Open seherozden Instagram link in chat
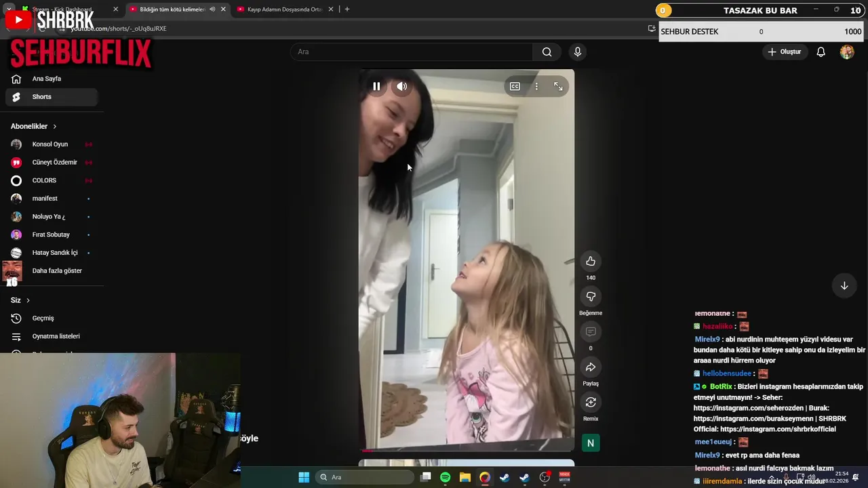868x488 pixels. [749, 408]
